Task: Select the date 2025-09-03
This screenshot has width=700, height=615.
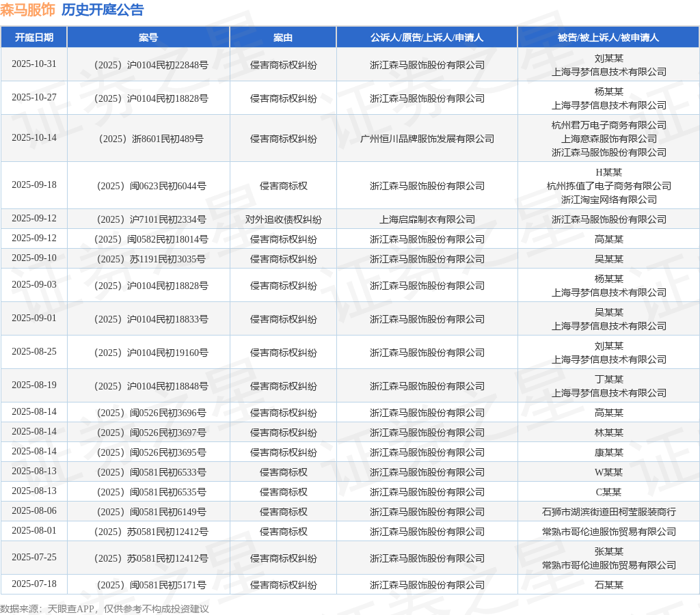Action: (x=34, y=284)
